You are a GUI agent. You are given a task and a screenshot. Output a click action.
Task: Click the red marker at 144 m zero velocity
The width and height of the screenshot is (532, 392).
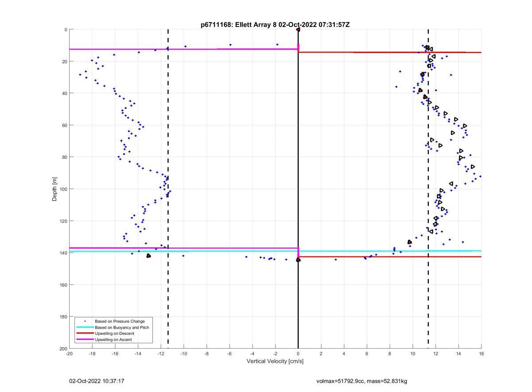[298, 260]
